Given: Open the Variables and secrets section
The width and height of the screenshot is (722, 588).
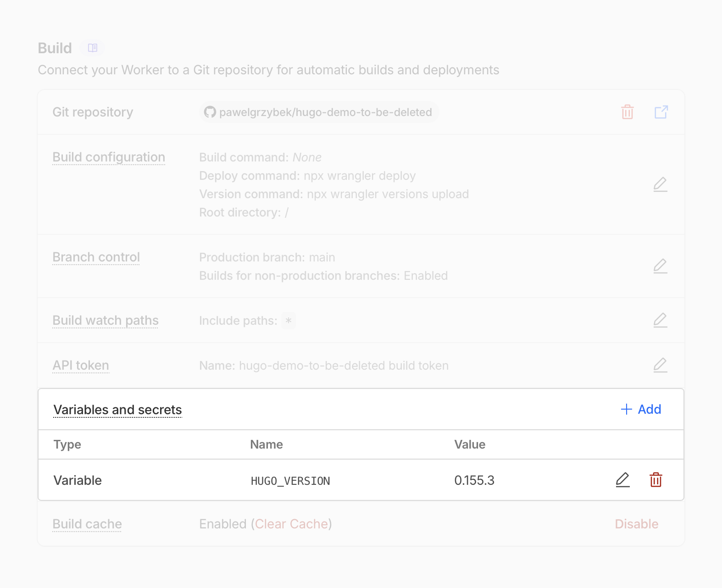Looking at the screenshot, I should point(117,410).
